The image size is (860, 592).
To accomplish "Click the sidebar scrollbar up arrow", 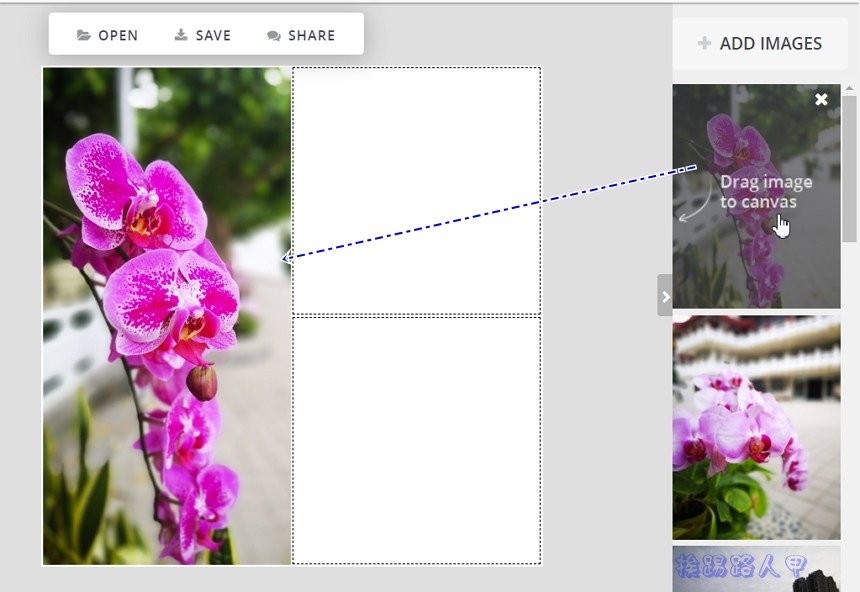I will (x=850, y=89).
